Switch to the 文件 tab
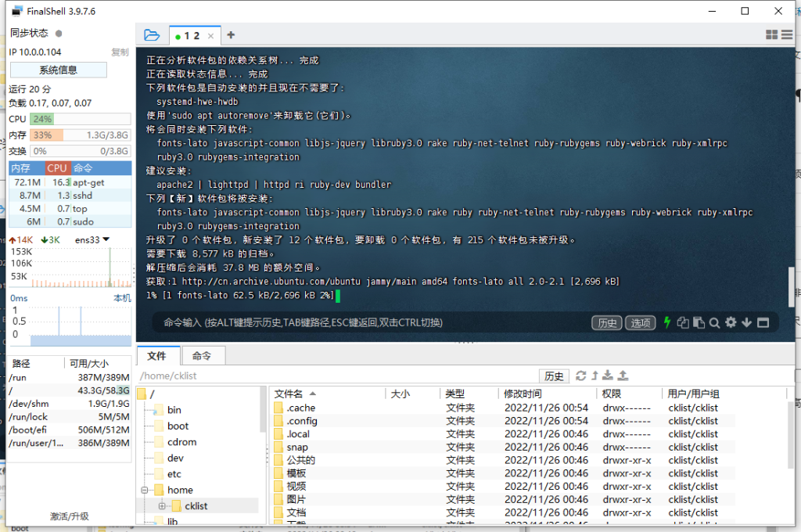801x532 pixels. [157, 356]
